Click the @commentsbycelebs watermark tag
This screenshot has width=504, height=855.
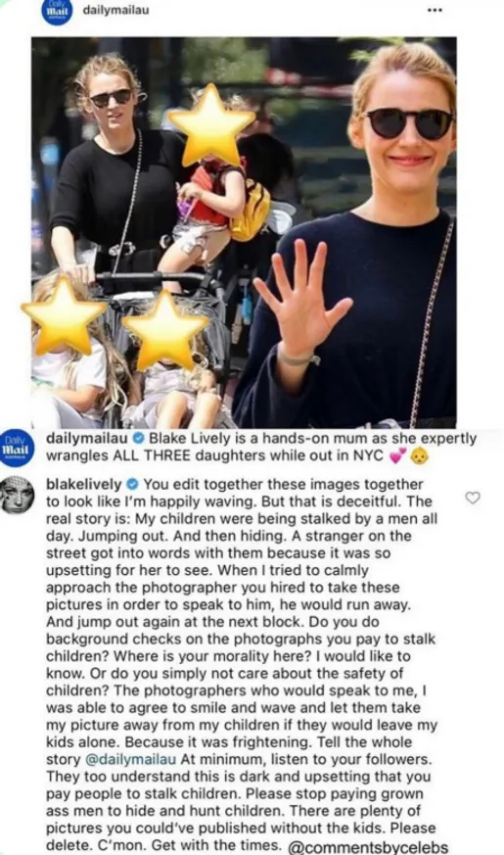[x=368, y=847]
